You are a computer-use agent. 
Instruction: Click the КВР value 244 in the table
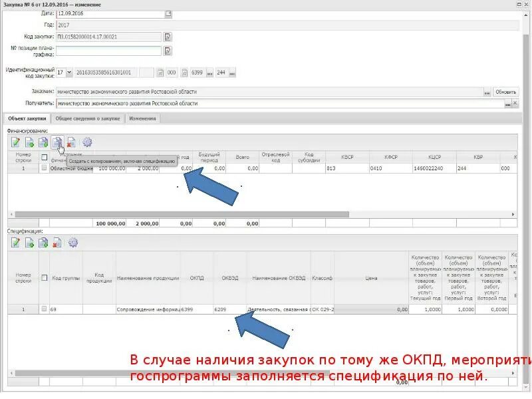click(477, 168)
